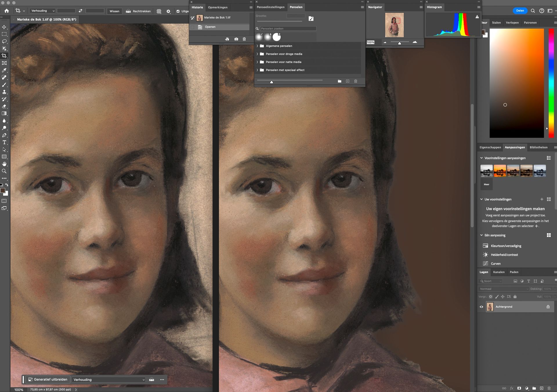This screenshot has width=557, height=392.
Task: Hide the Achtergrond layer
Action: point(481,307)
